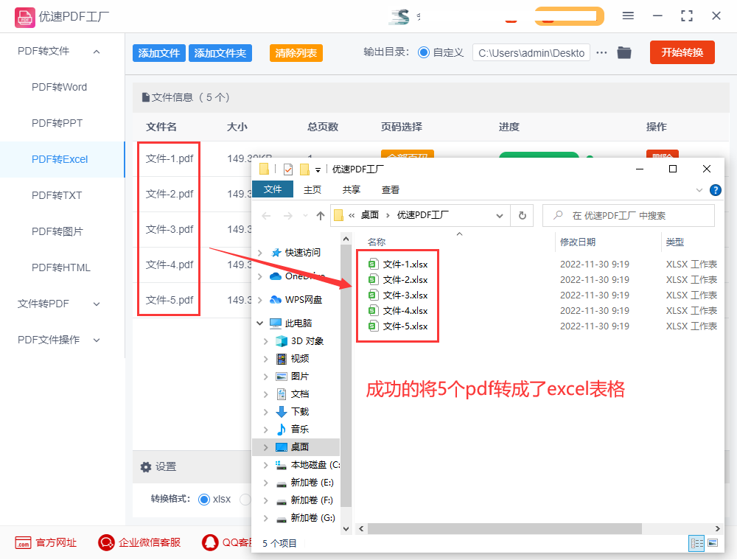Open output folder icon
Screen dimensions: 737x560
coord(624,52)
